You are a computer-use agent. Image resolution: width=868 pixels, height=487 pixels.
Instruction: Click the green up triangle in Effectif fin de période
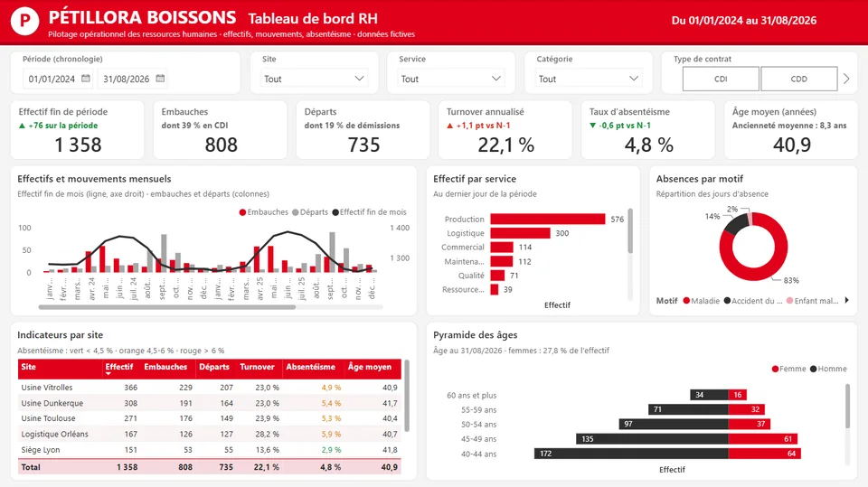tap(22, 126)
